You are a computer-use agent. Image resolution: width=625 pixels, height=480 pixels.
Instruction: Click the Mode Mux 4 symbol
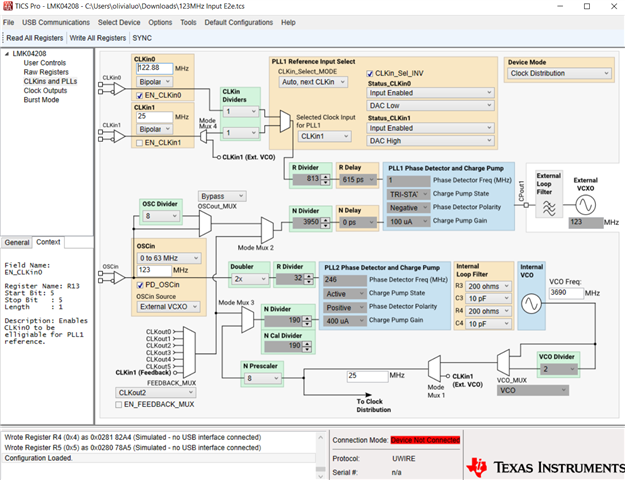[203, 137]
